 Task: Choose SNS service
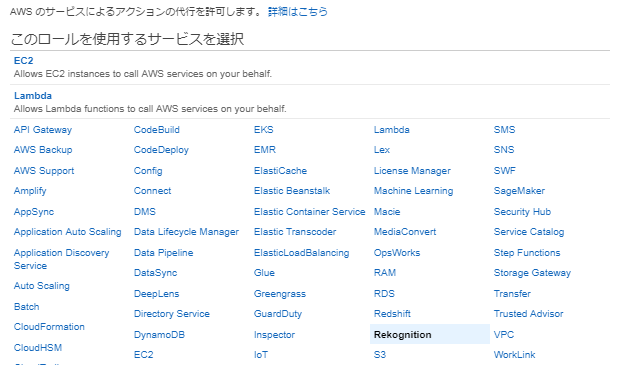point(504,150)
